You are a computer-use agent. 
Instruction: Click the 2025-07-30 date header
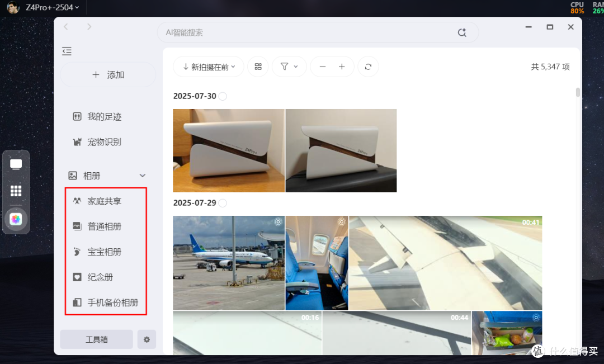click(195, 96)
